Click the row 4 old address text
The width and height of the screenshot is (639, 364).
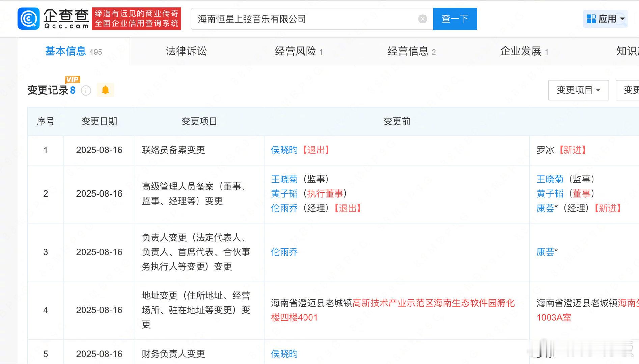coord(393,310)
